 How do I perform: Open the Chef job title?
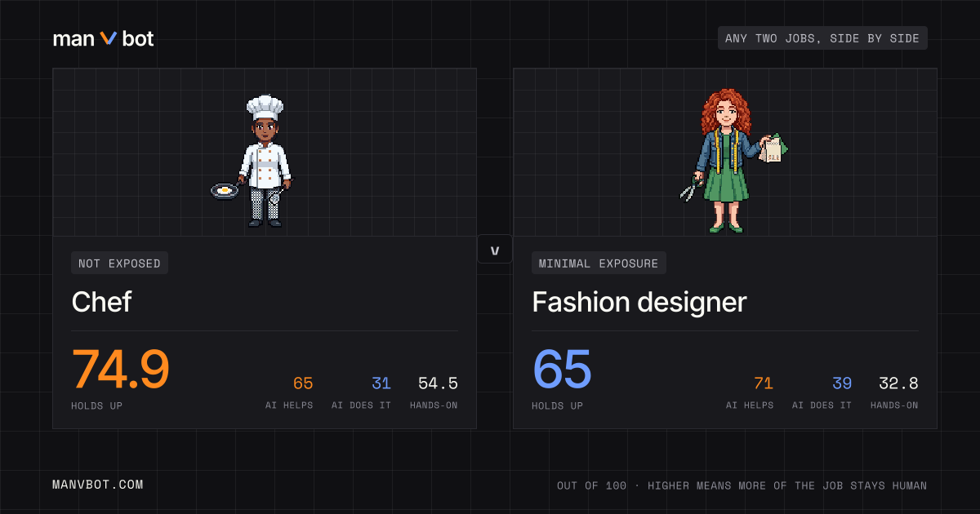[101, 302]
